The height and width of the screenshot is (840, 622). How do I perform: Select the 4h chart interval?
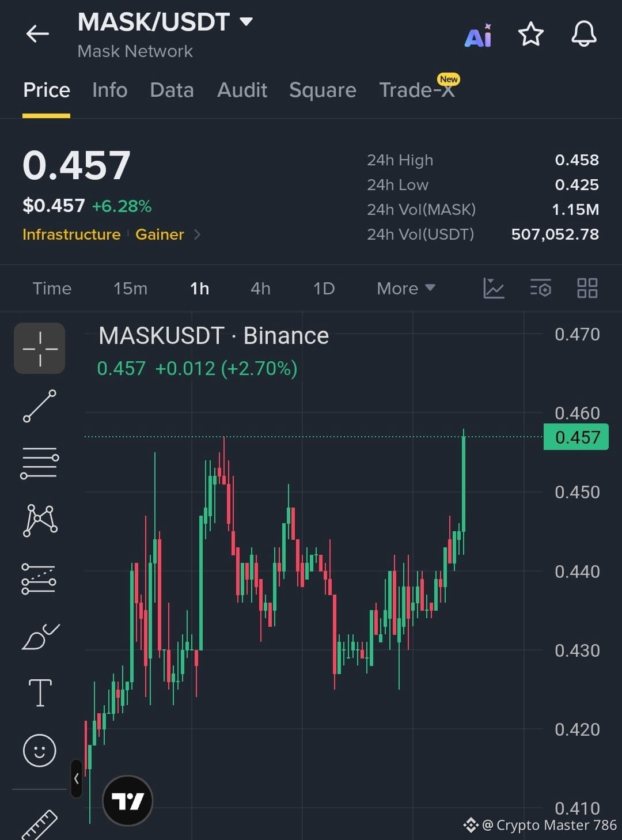tap(260, 289)
